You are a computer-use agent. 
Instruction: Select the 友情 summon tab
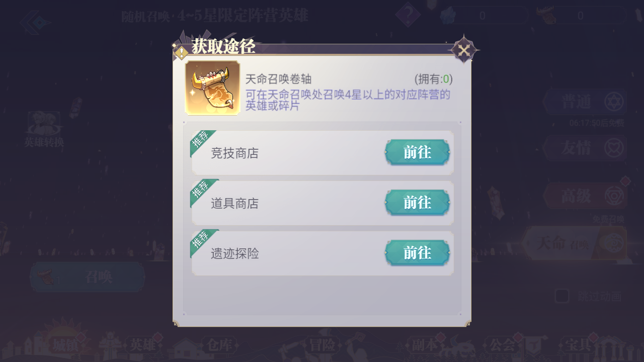tap(585, 148)
